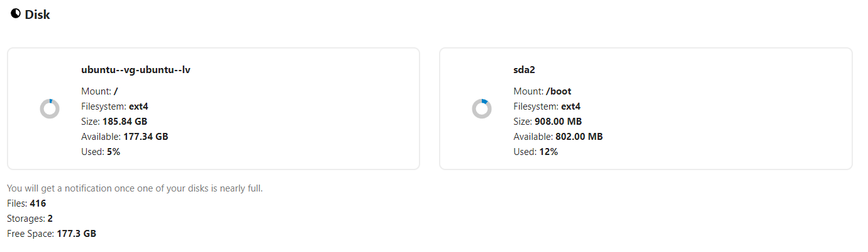This screenshot has height=252, width=868.
Task: Click the Used 5% label
Action: point(101,152)
